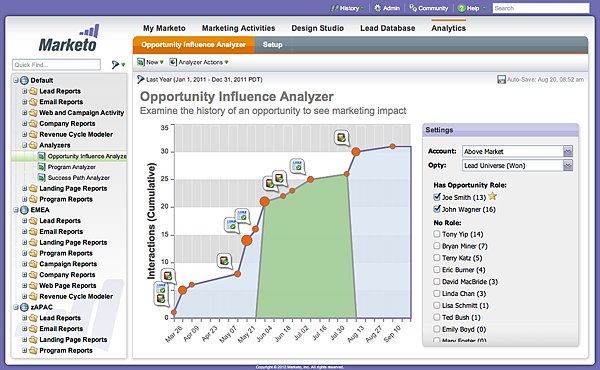Open Program Analyzer in tree

coord(72,167)
